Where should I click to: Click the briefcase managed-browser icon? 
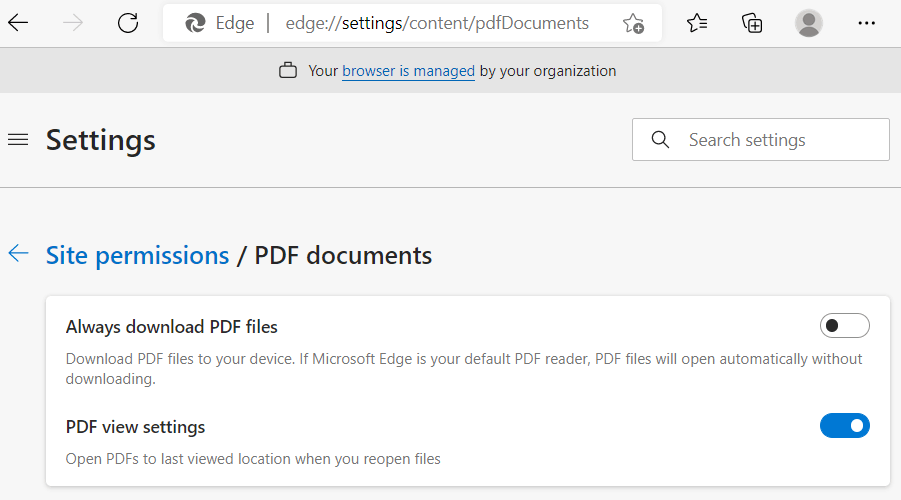288,71
